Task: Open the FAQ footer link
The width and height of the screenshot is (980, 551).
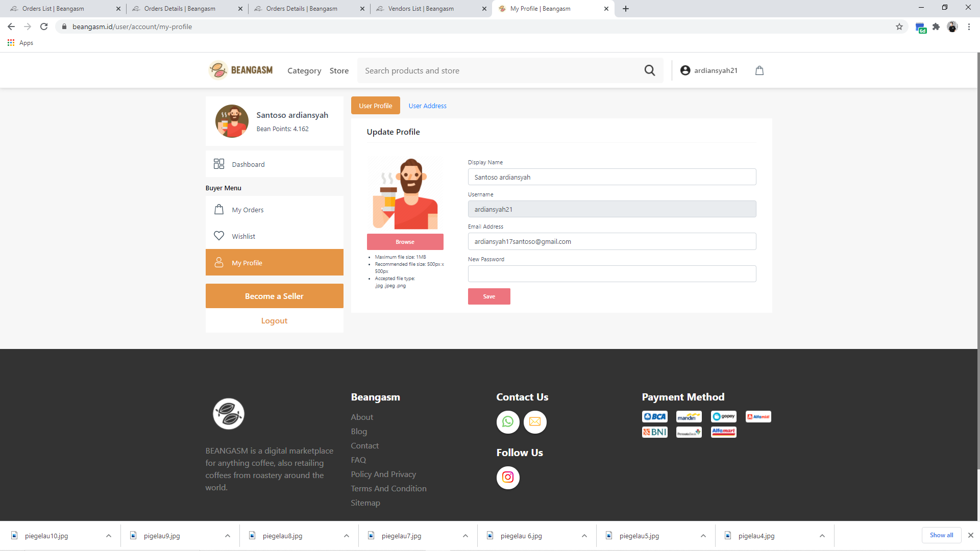Action: point(358,460)
